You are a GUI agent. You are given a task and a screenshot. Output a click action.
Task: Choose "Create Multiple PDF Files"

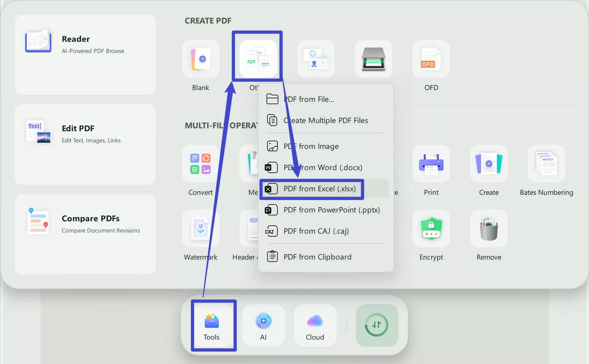[x=325, y=120]
